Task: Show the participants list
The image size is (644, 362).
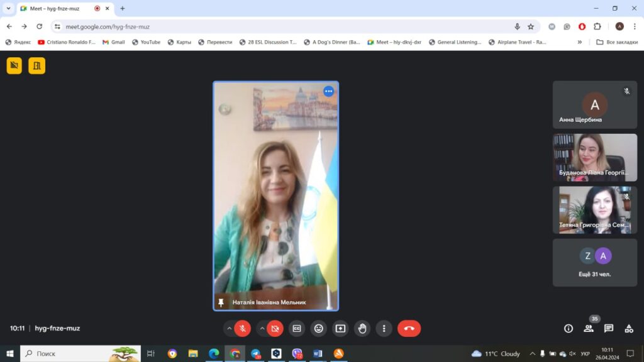Action: tap(589, 328)
